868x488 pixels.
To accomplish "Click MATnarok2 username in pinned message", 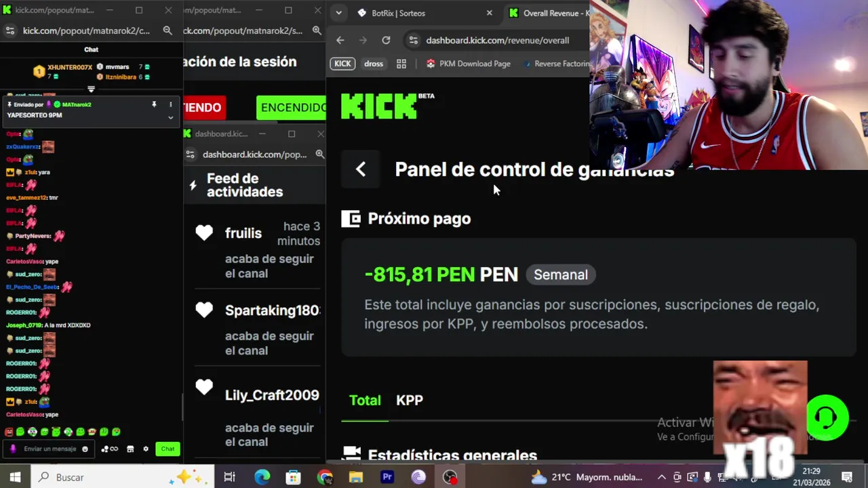I will (x=76, y=104).
